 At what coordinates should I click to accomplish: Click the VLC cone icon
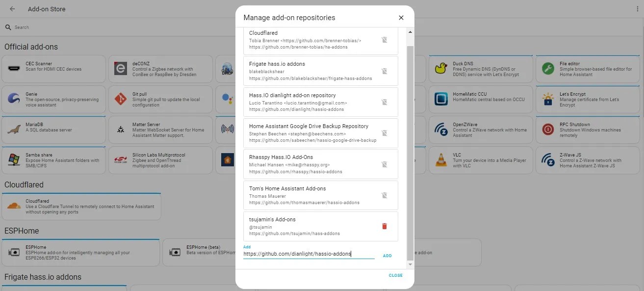point(440,160)
